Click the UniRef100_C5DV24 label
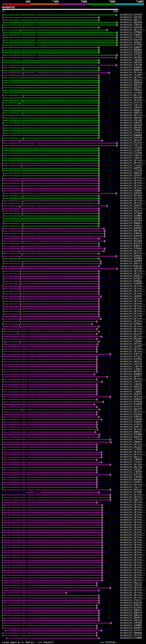The image size is (146, 644). point(131,25)
